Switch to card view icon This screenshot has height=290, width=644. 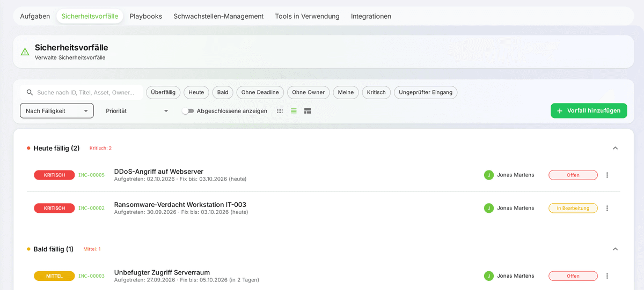tap(308, 111)
